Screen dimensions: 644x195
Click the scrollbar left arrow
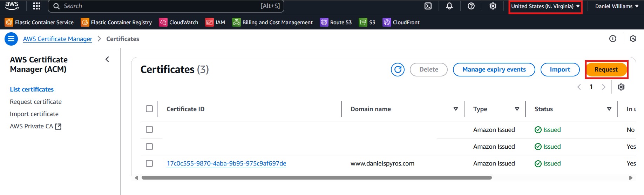tap(136, 178)
